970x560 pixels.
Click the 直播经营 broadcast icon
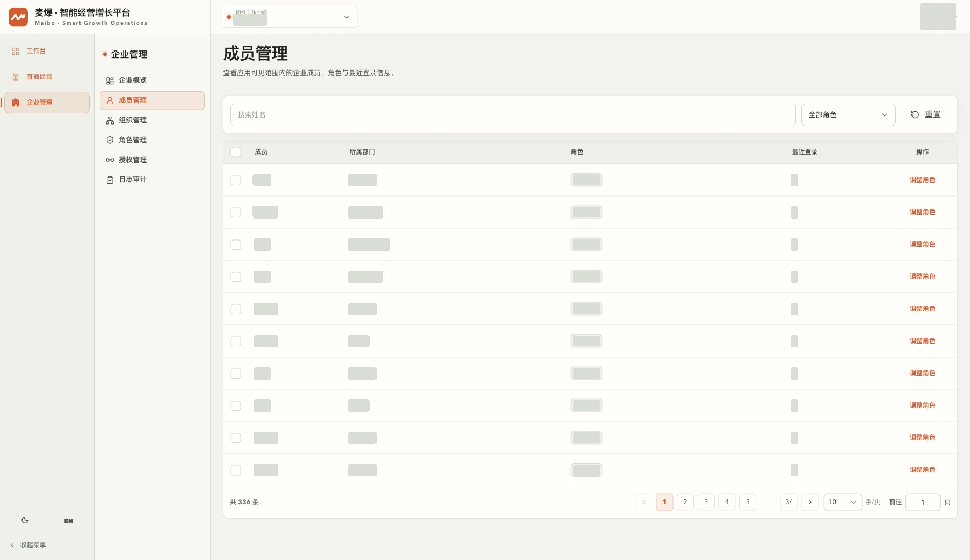tap(16, 77)
